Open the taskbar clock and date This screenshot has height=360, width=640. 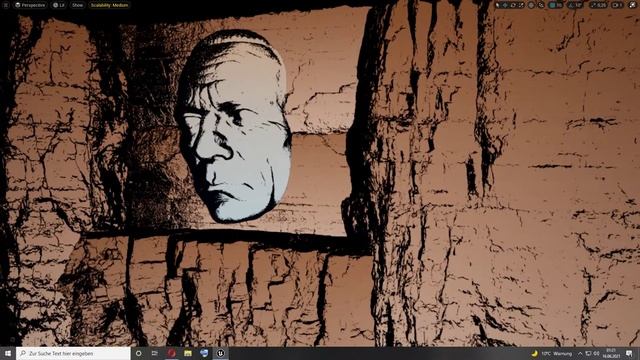click(611, 353)
